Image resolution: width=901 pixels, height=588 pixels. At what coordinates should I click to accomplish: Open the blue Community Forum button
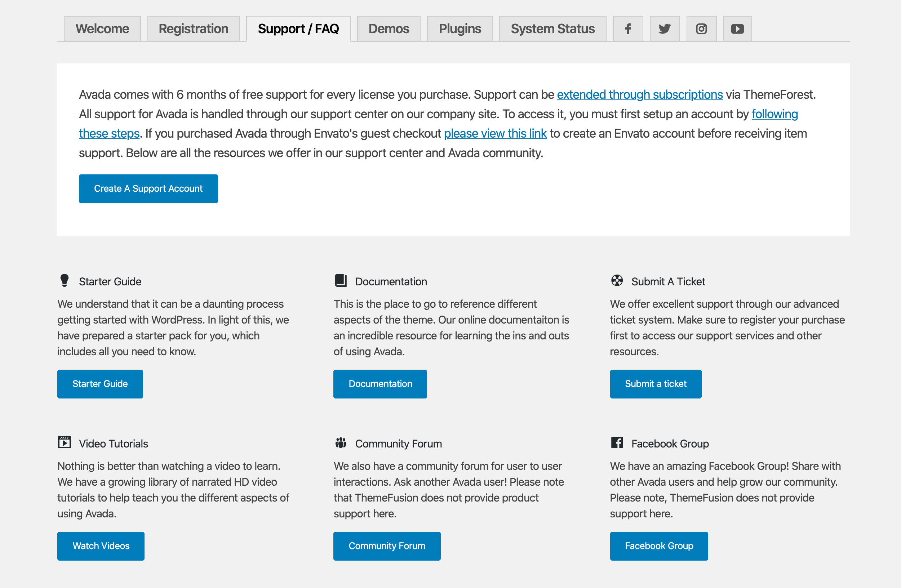pos(387,546)
